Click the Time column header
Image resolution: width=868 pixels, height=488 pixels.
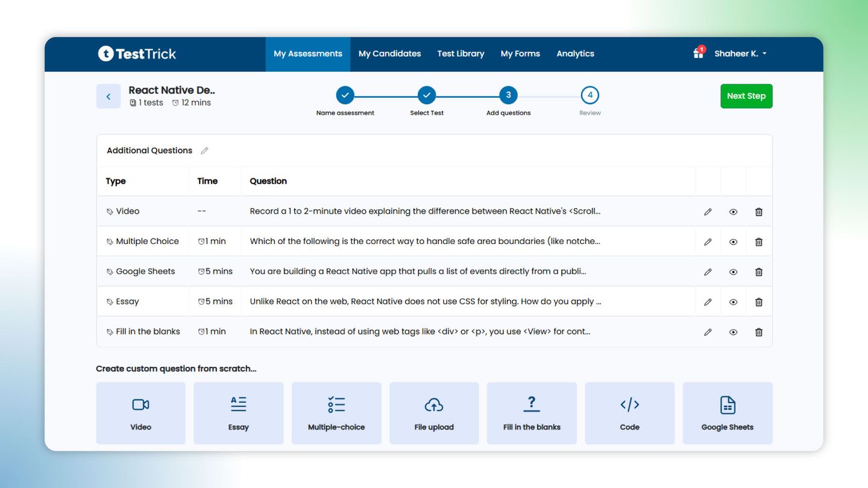207,181
